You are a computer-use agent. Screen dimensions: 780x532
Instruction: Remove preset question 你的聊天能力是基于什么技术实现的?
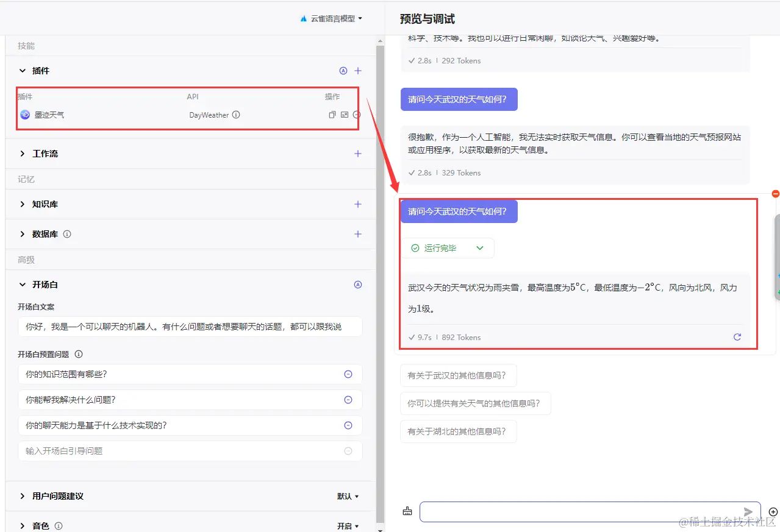coord(348,425)
